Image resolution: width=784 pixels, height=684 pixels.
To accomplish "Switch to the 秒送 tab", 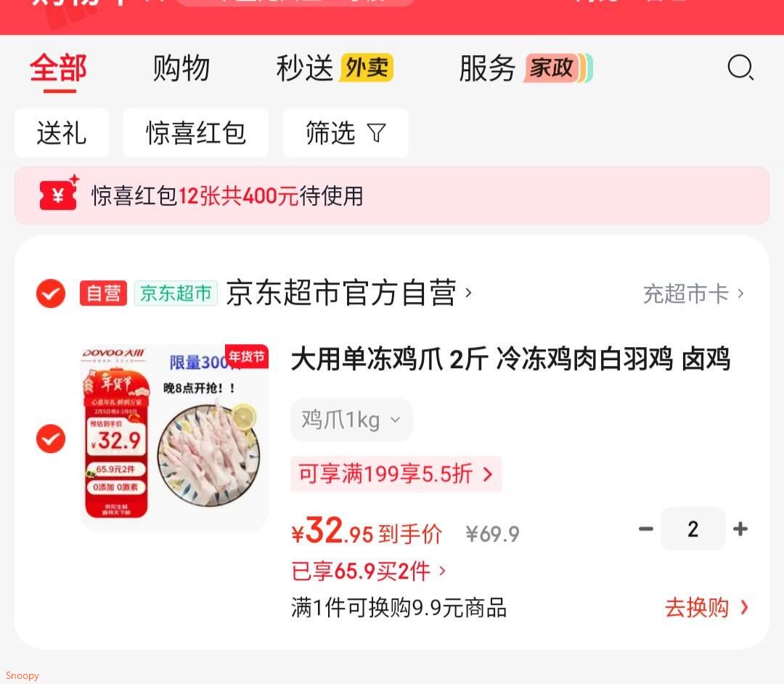I will (304, 68).
